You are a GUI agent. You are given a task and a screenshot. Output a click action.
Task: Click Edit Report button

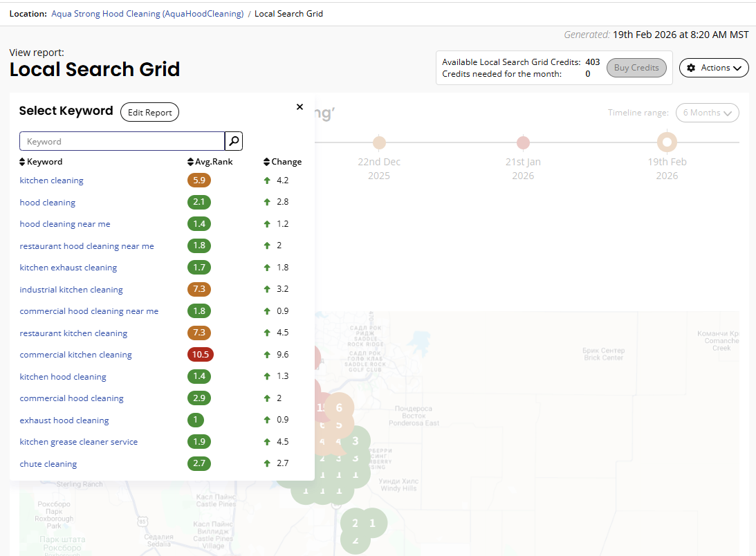pos(149,112)
